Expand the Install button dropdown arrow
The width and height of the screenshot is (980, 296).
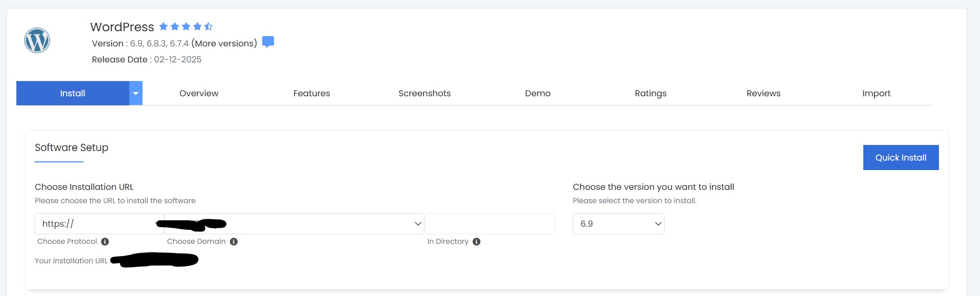136,93
